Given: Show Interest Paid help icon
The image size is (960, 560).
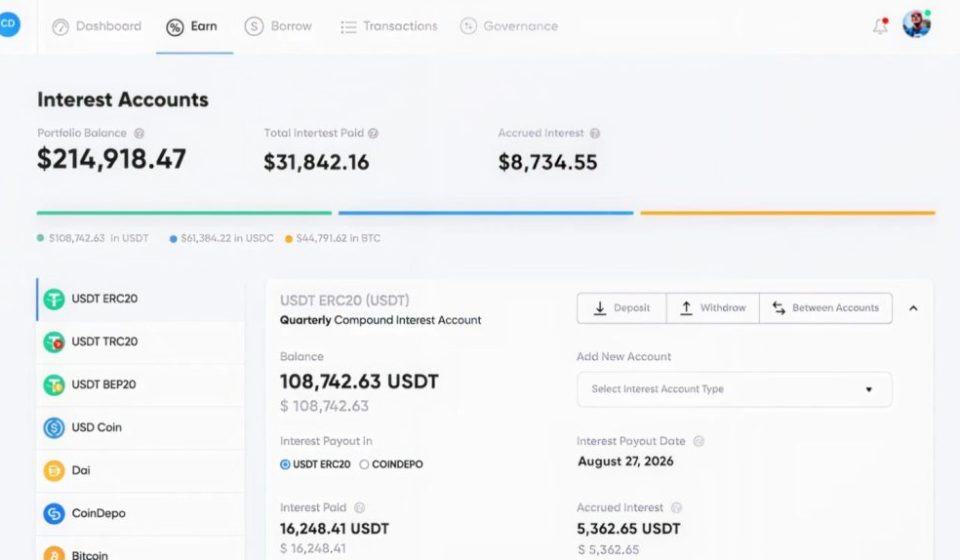Looking at the screenshot, I should (x=360, y=508).
